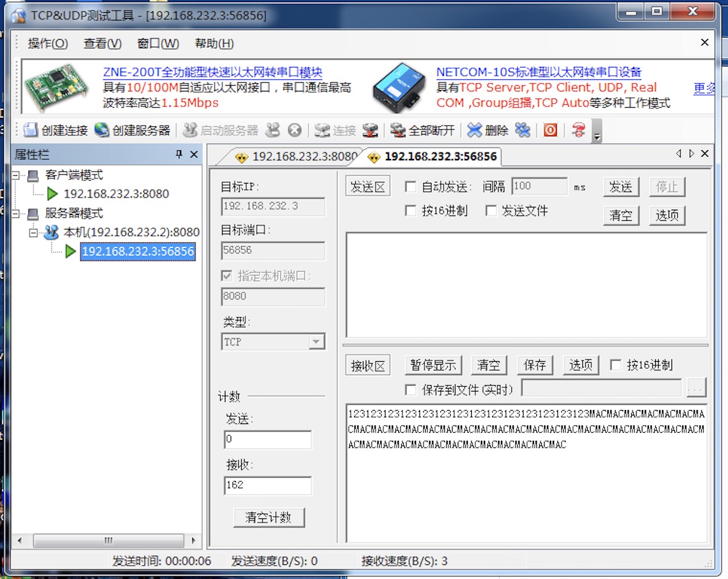Click the 全部断开 toolbar icon

(x=398, y=130)
